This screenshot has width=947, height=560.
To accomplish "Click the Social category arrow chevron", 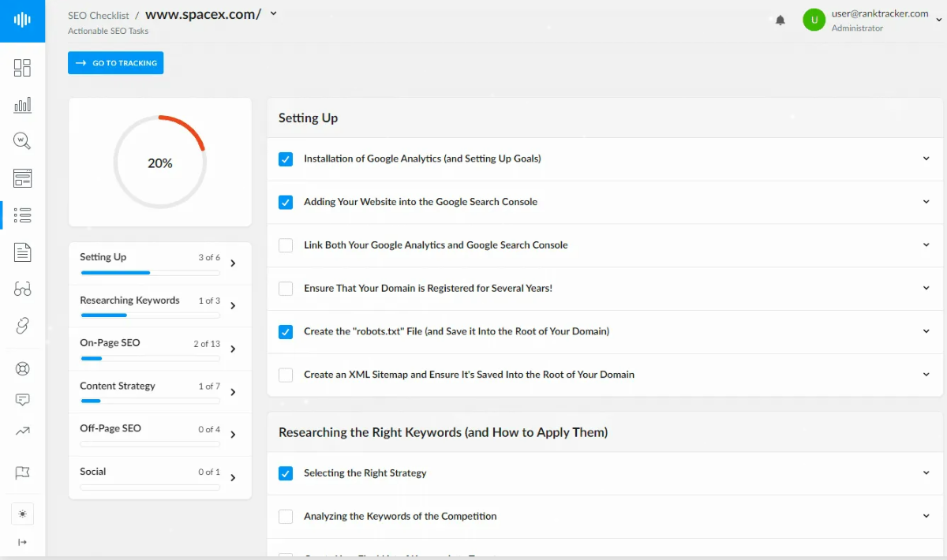I will click(x=233, y=478).
